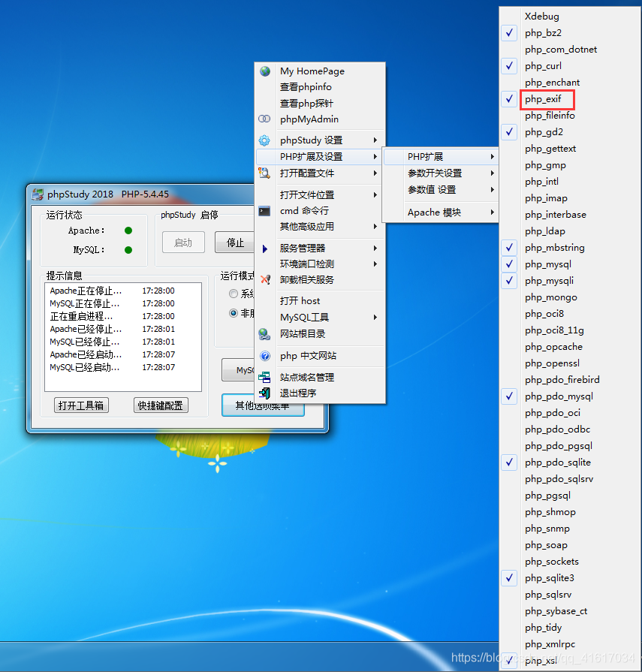Viewport: 642px width, 672px height.
Task: Click the gear icon for phpStudy 设置
Action: tap(264, 140)
